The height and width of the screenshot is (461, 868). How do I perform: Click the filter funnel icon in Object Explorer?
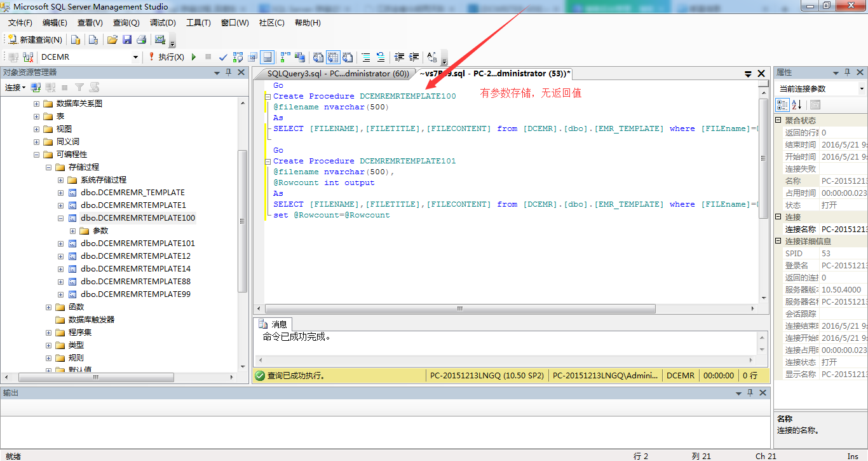coord(79,87)
